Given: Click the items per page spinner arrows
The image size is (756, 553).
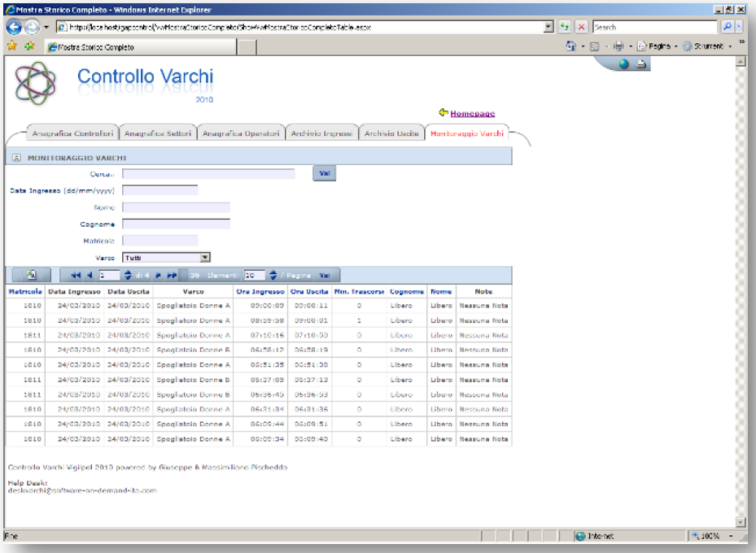Looking at the screenshot, I should (x=273, y=275).
